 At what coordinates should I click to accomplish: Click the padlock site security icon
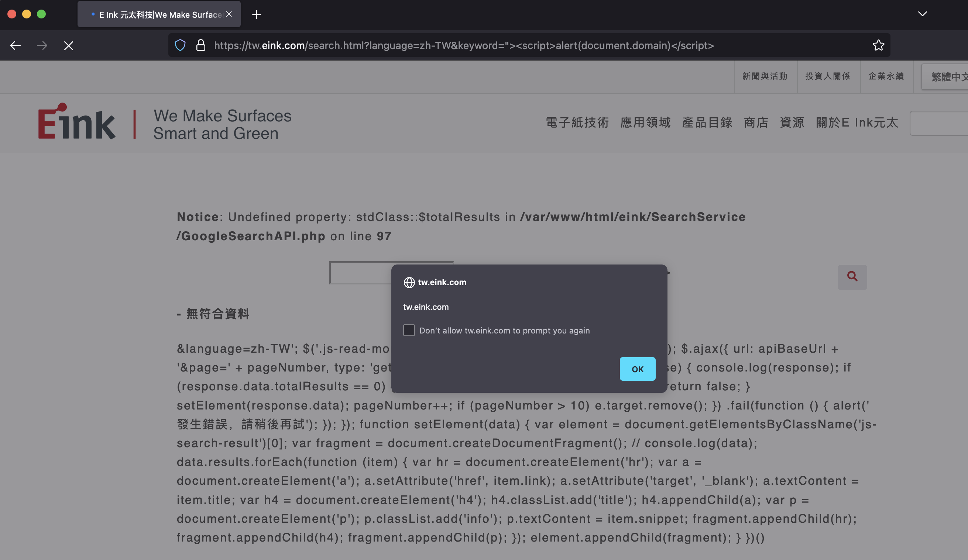click(200, 45)
